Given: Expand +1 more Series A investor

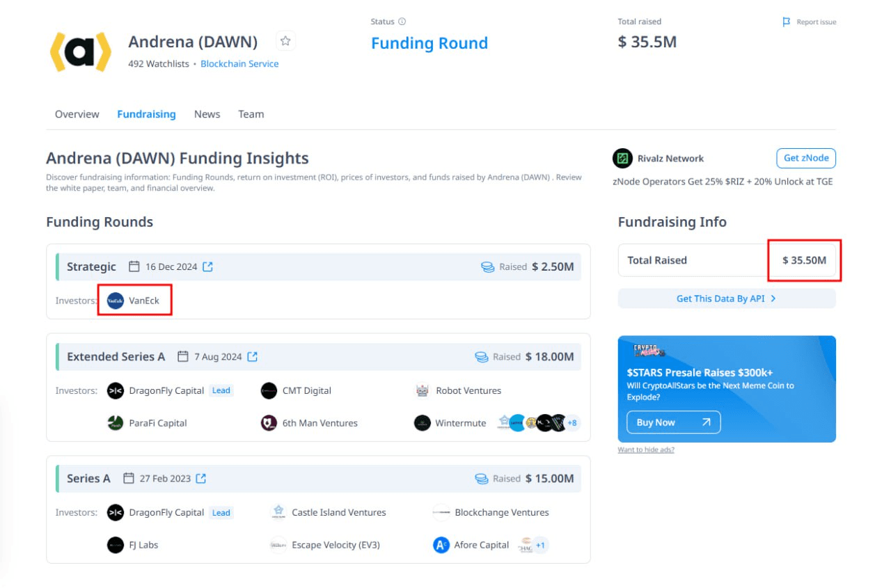Looking at the screenshot, I should coord(540,545).
